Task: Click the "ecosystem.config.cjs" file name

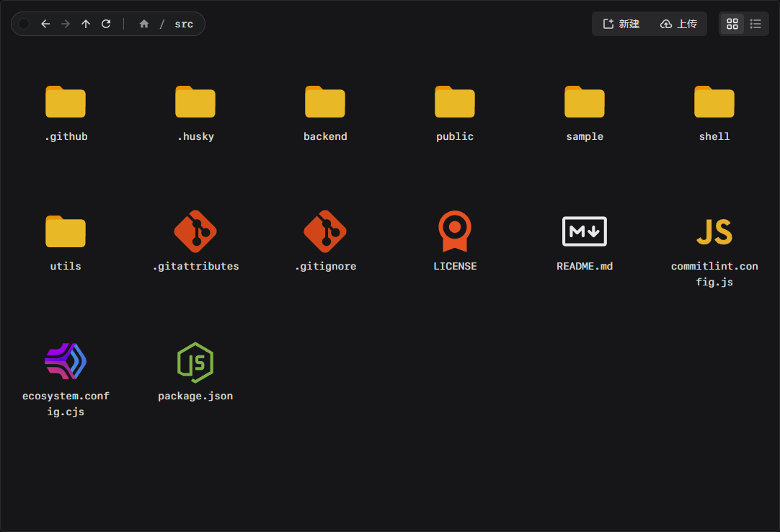Action: click(66, 404)
